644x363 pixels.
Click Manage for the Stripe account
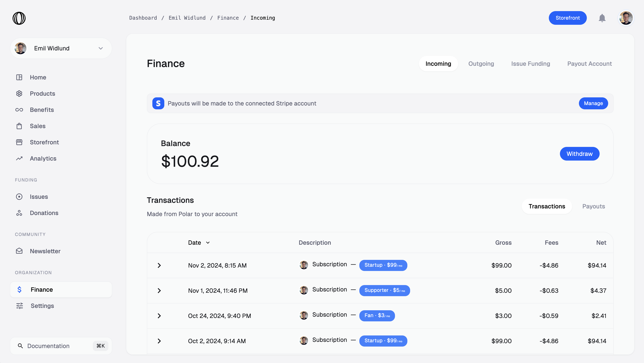(x=593, y=103)
